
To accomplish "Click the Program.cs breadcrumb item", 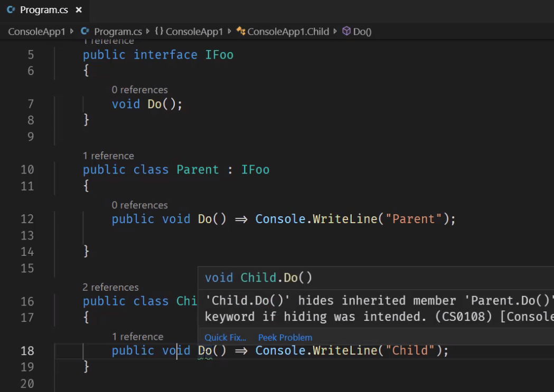I will click(118, 32).
